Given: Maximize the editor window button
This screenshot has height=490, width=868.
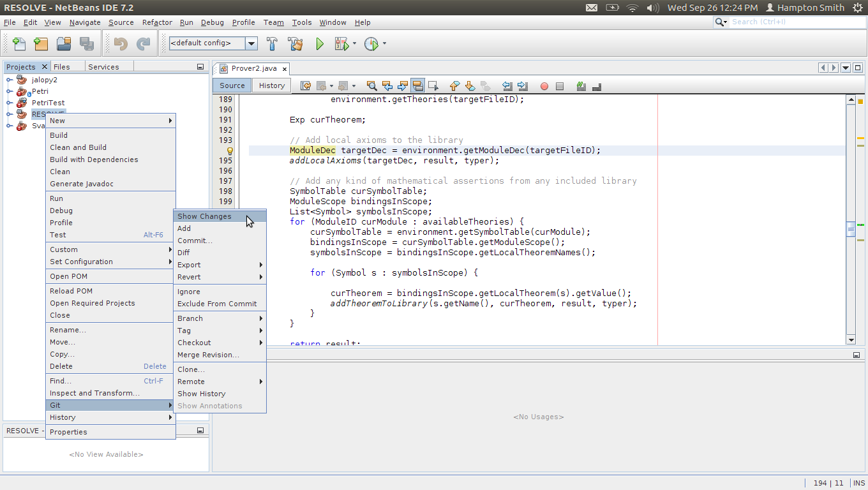Looking at the screenshot, I should coord(858,68).
